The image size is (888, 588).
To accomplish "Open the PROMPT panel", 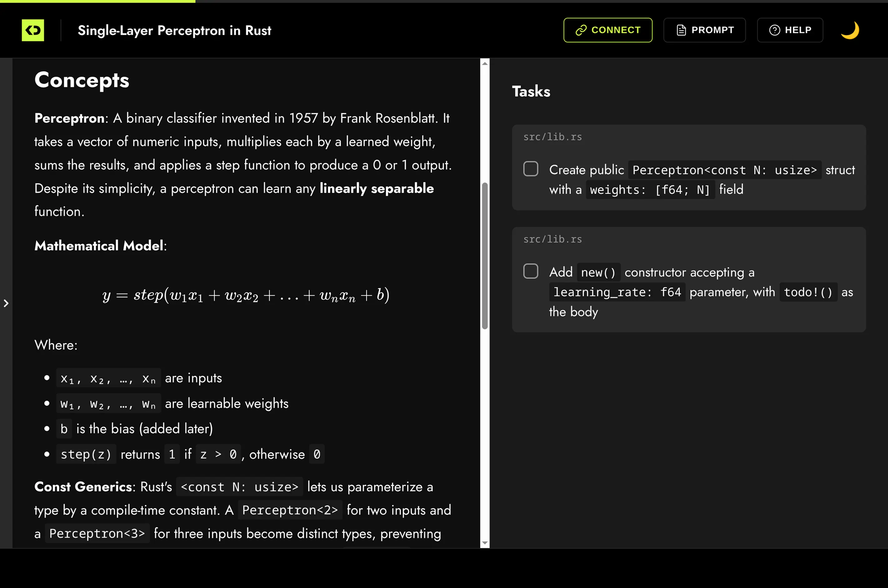I will pos(704,30).
